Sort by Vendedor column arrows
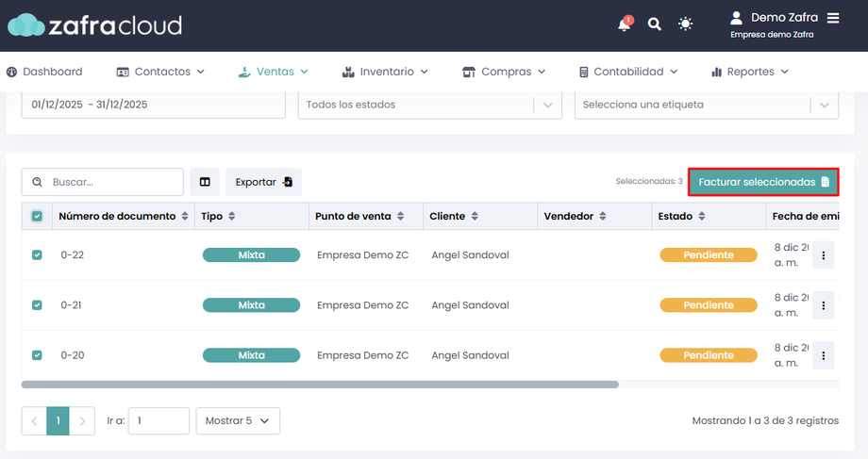 tap(603, 216)
